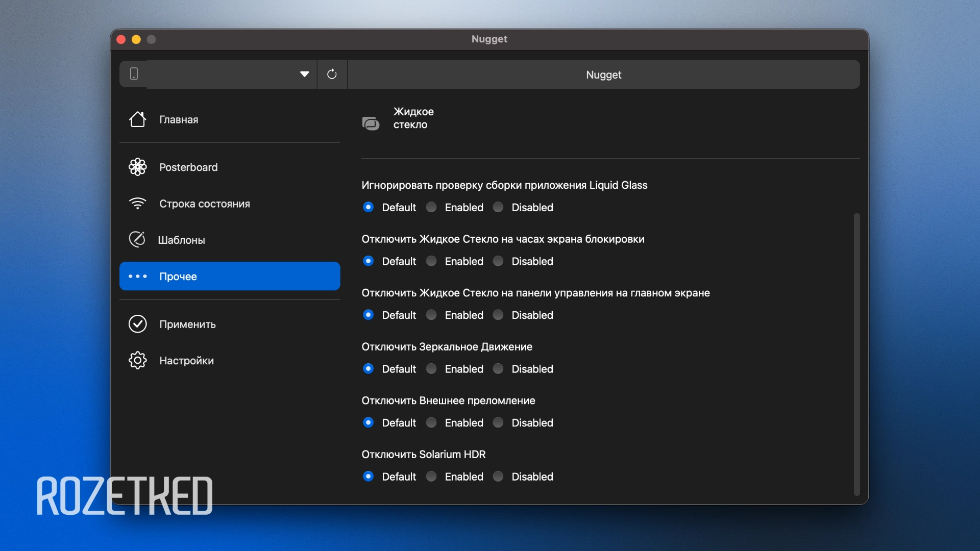Select Enabled for Отключить Зеркальное Движение
980x551 pixels.
click(x=432, y=369)
